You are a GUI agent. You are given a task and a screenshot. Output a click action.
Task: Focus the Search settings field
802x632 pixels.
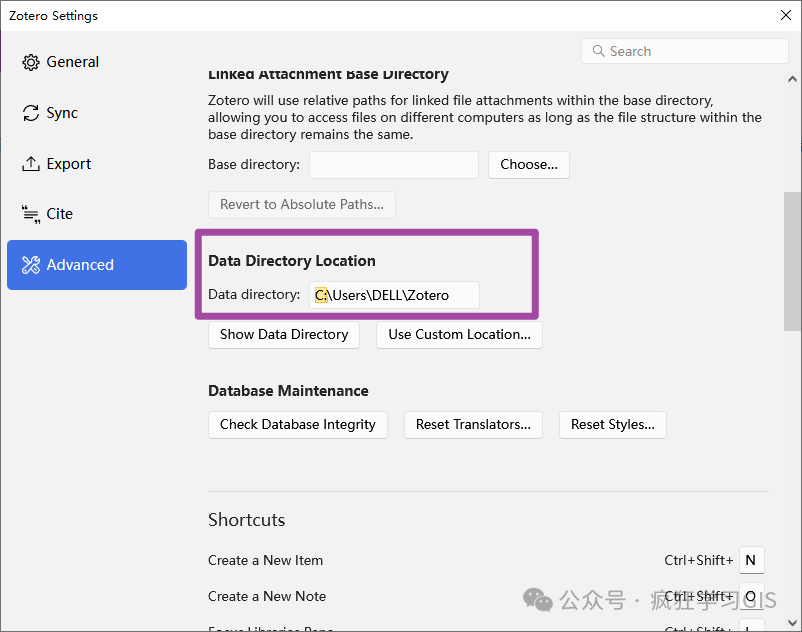click(x=684, y=51)
